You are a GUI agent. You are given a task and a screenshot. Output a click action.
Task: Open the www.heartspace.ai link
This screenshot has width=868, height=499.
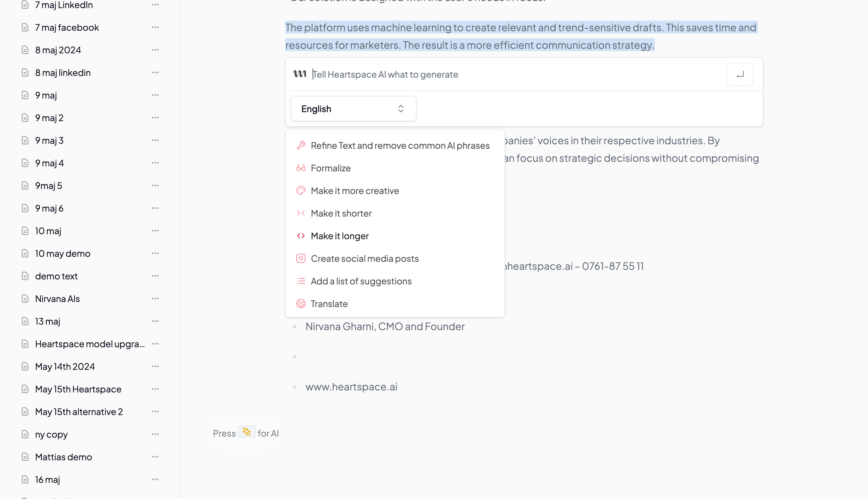click(x=351, y=386)
